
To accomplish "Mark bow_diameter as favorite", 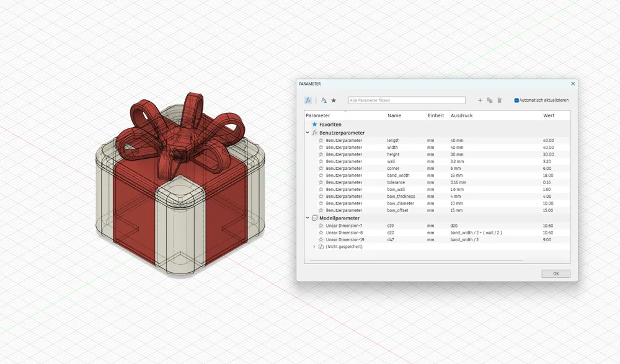I will [322, 203].
